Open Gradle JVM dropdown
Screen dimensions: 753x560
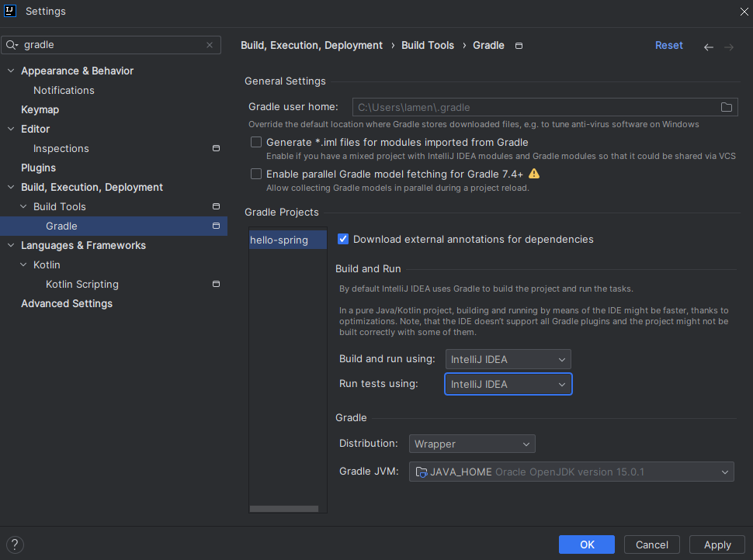tap(571, 472)
